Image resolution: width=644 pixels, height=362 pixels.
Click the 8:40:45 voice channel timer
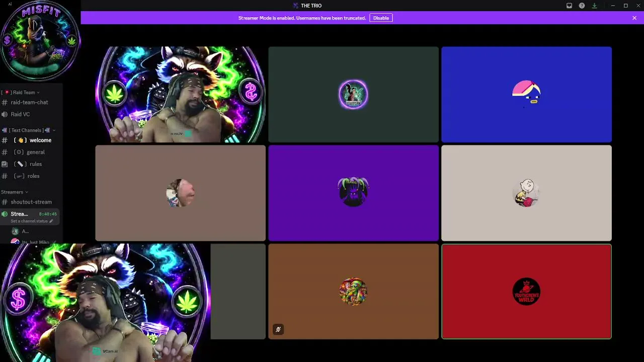coord(48,214)
